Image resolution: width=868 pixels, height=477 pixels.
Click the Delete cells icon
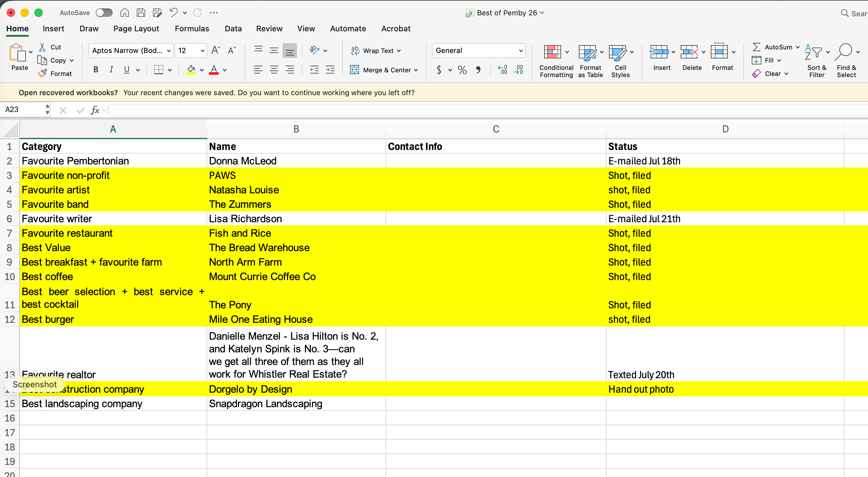689,52
